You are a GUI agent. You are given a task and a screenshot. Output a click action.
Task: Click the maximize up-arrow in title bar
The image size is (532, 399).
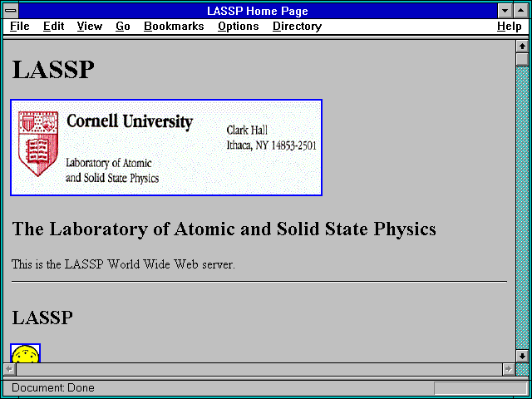[521, 11]
